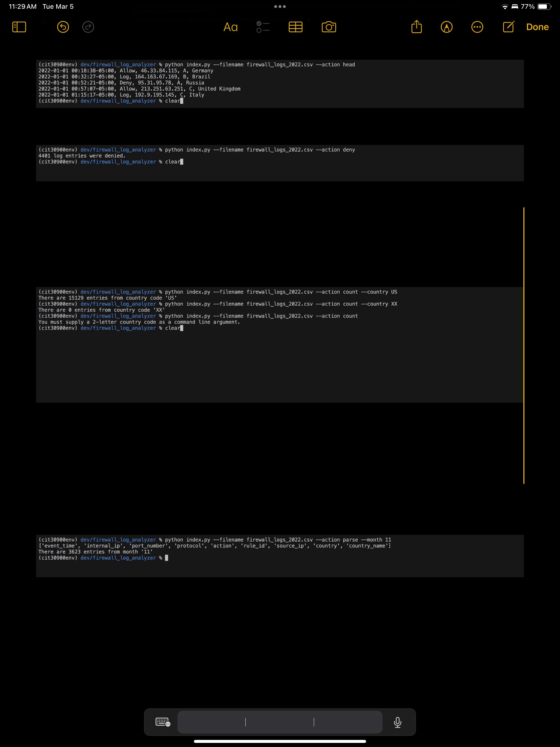Insert a checklist into the note
This screenshot has width=560, height=747.
point(263,27)
